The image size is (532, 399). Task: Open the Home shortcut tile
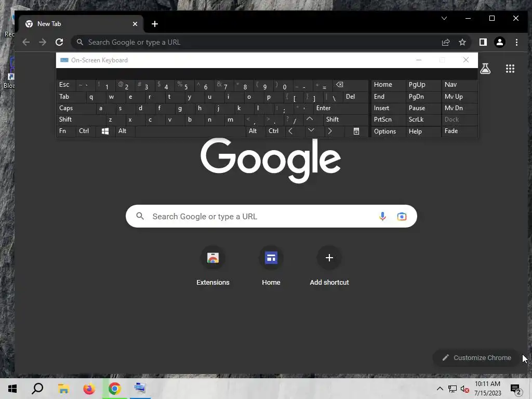[x=271, y=267]
